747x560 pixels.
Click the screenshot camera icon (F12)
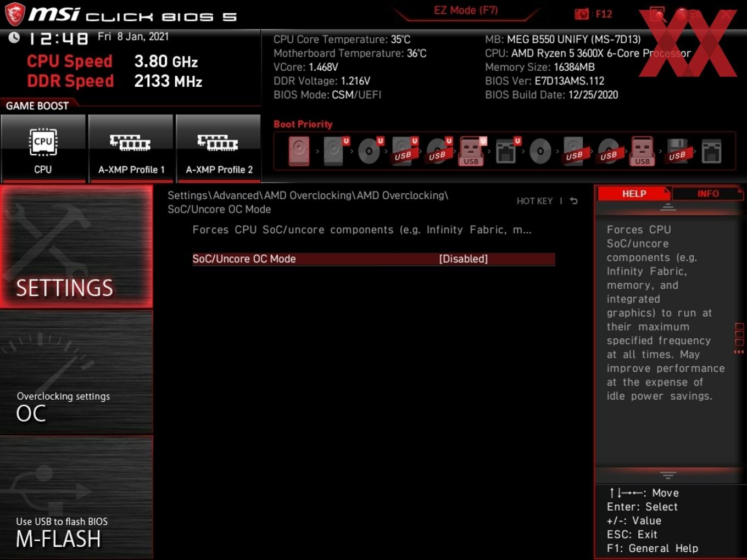(582, 14)
